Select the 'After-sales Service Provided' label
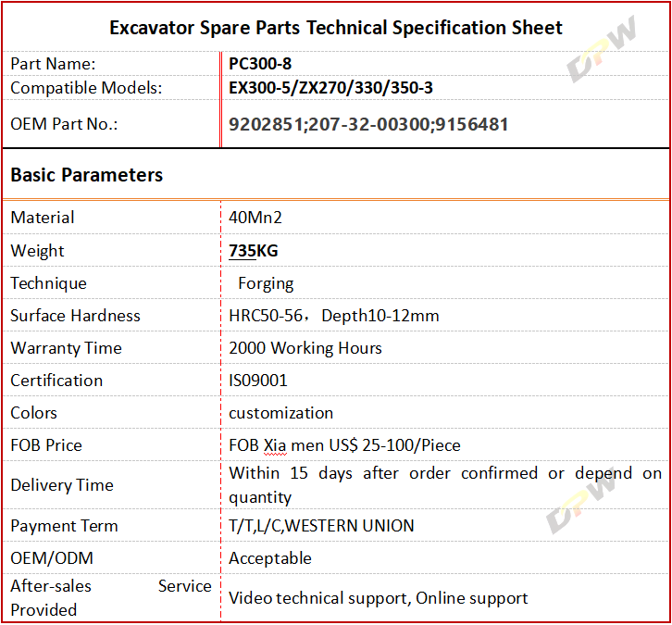The height and width of the screenshot is (625, 672). (111, 598)
